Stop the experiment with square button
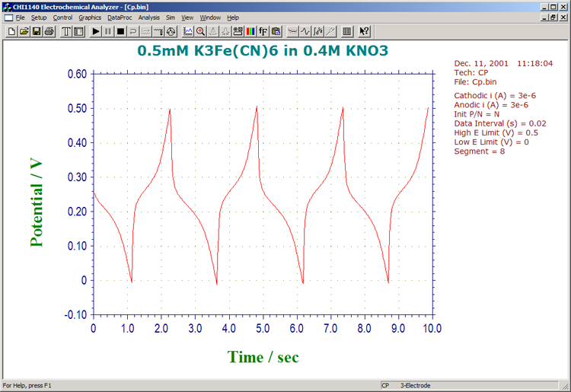This screenshot has height=392, width=571. [120, 31]
